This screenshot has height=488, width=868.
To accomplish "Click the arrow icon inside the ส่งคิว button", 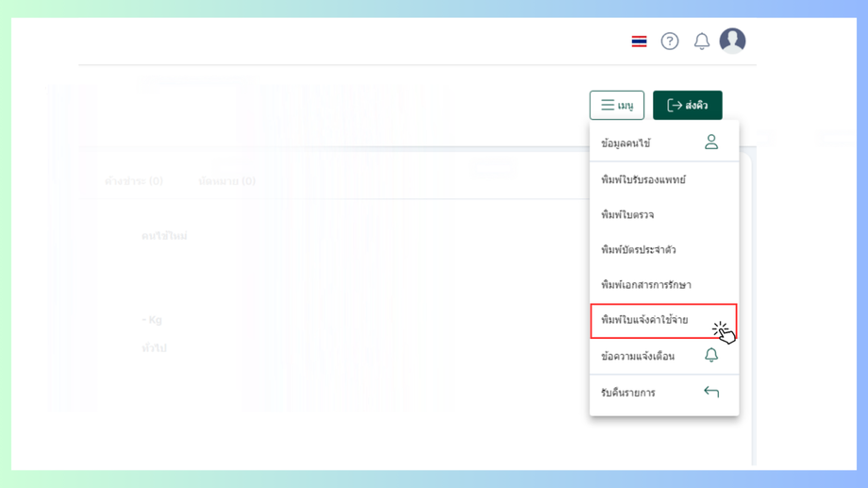I will pyautogui.click(x=674, y=106).
